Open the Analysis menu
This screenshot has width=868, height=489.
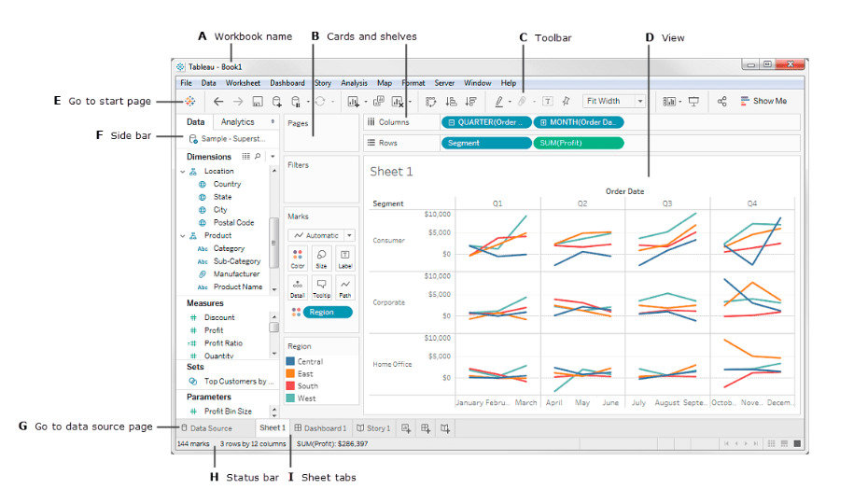click(355, 83)
